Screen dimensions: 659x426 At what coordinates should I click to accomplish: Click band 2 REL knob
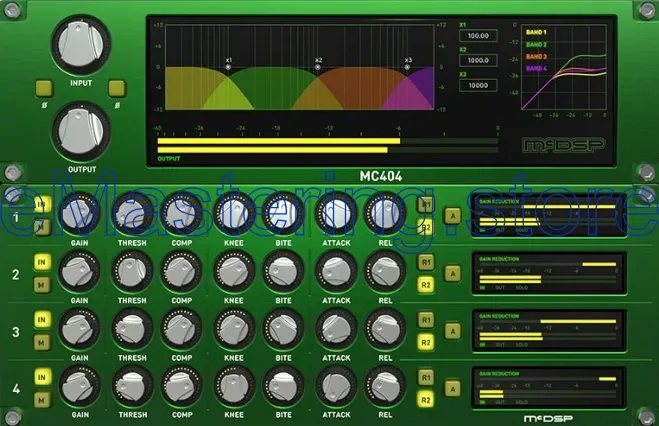[385, 272]
